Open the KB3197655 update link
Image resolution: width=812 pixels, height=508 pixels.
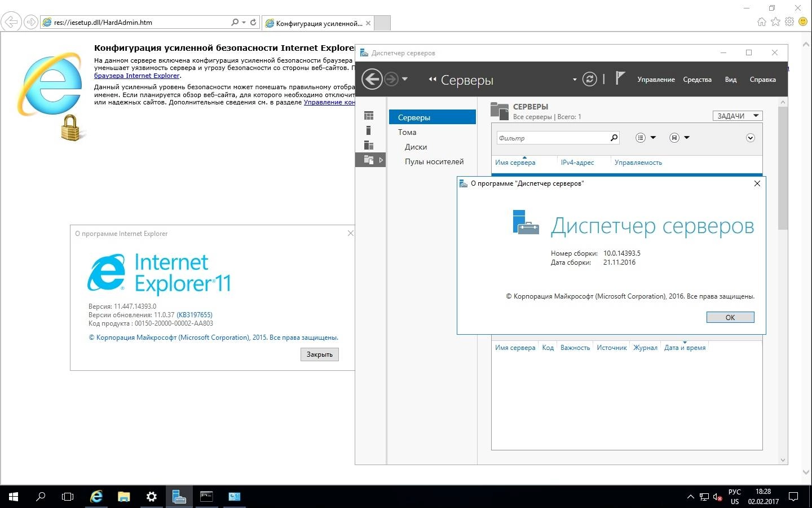(x=195, y=315)
